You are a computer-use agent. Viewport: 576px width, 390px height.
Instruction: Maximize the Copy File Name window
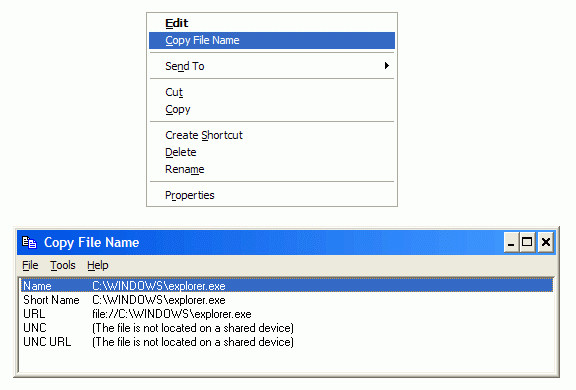tap(527, 242)
